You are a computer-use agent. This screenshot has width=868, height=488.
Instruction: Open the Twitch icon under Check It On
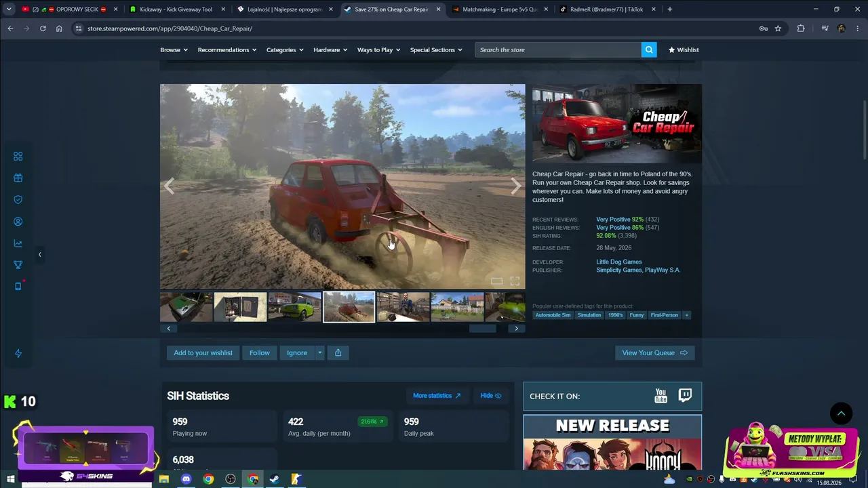click(685, 396)
